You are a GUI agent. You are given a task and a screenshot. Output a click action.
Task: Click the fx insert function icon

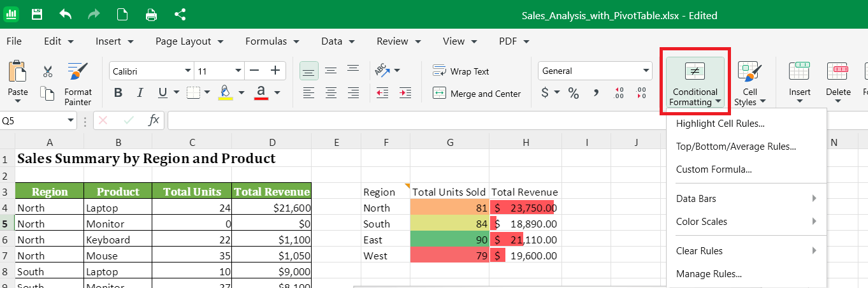(154, 120)
